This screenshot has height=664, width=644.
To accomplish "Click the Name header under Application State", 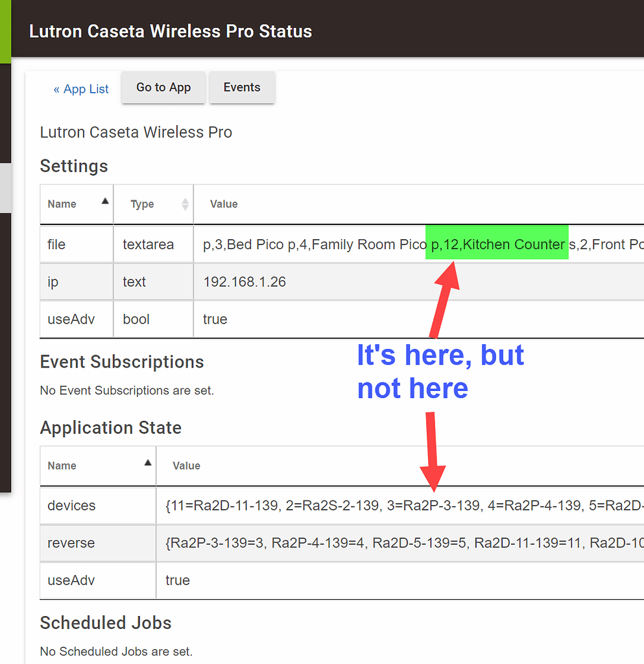I will pos(62,465).
